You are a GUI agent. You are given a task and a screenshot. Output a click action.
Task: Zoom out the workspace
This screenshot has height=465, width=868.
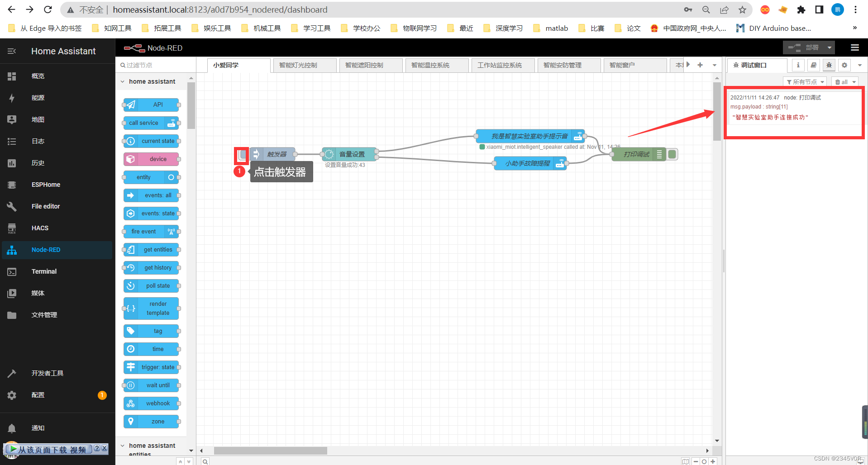(696, 461)
